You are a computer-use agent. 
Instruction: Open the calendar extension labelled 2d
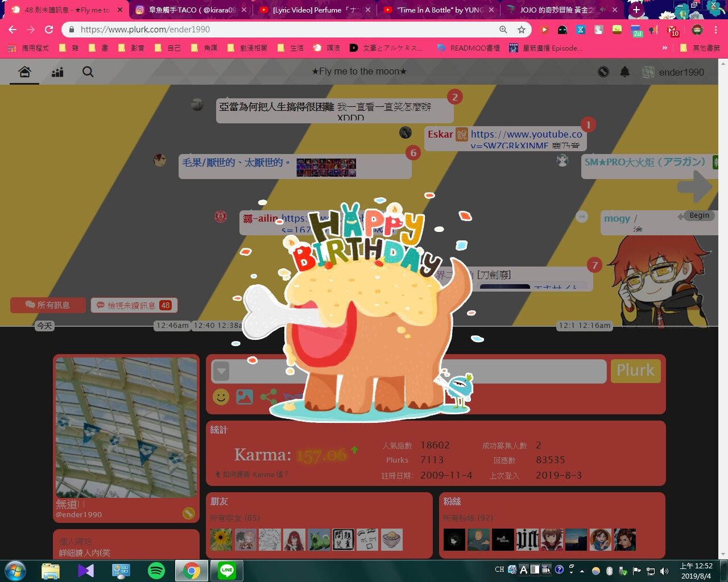click(637, 30)
